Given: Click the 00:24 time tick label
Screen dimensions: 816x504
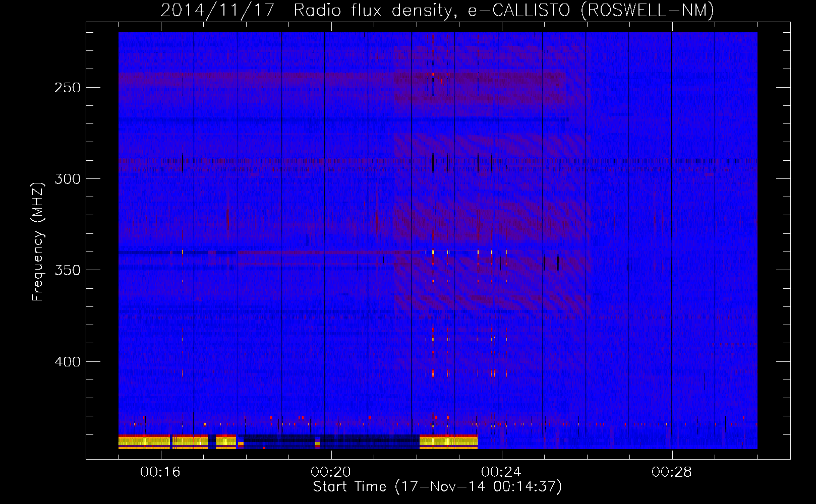Looking at the screenshot, I should click(x=501, y=472).
